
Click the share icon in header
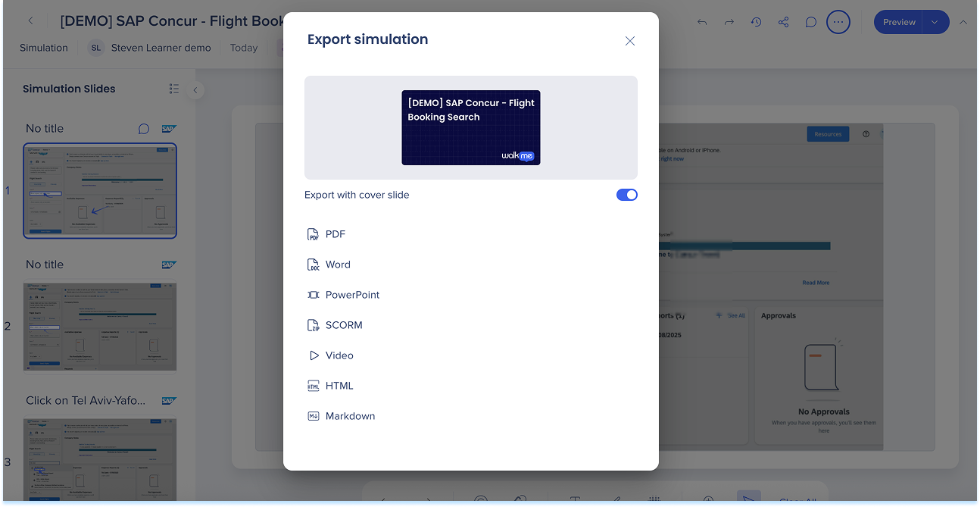(783, 22)
